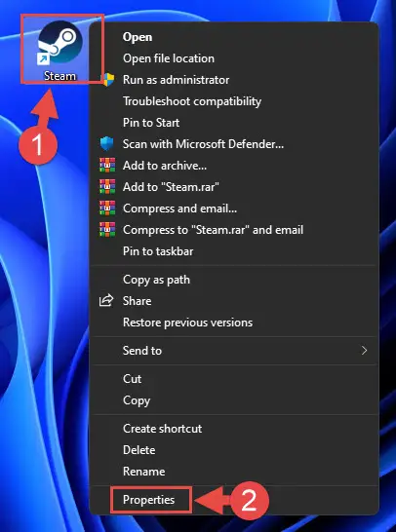Click the shield icon beside Run as administrator
Screen dimensions: 396x532
click(x=108, y=80)
